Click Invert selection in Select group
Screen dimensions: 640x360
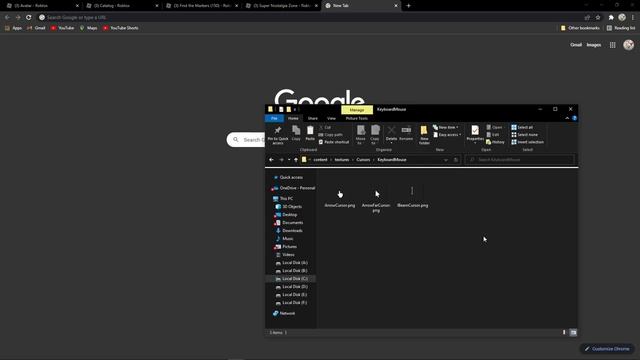527,142
